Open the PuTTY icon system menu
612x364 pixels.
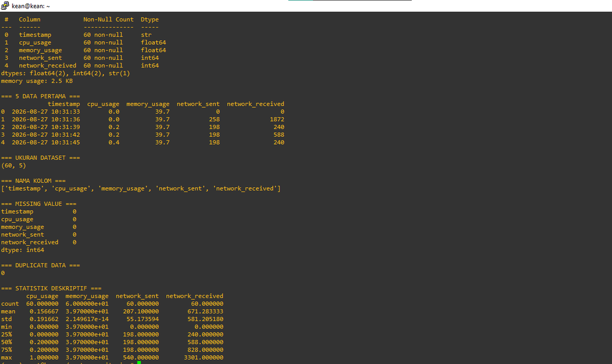(x=5, y=5)
